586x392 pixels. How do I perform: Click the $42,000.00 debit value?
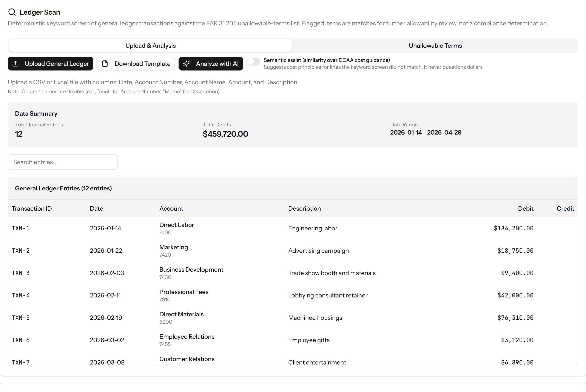click(515, 295)
